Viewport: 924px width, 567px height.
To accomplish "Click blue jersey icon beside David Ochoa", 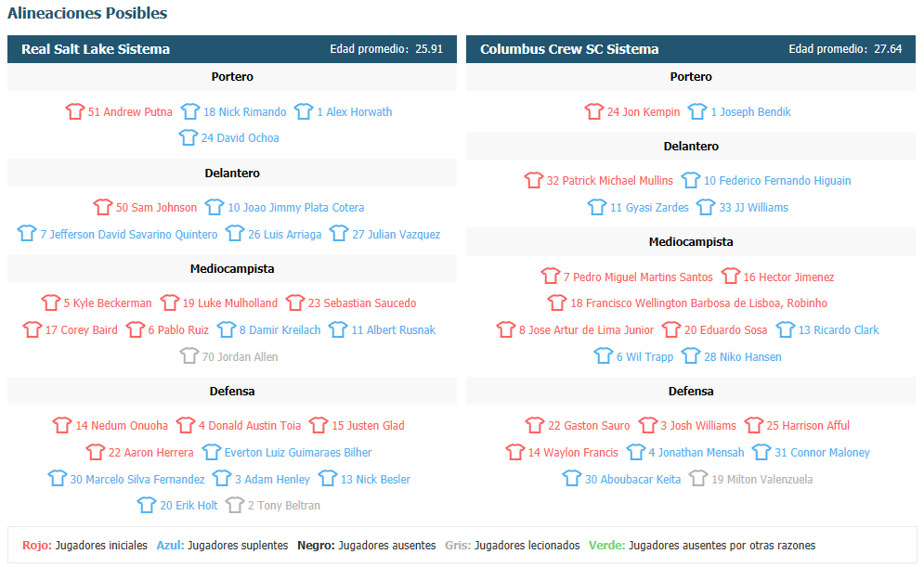I will point(188,137).
